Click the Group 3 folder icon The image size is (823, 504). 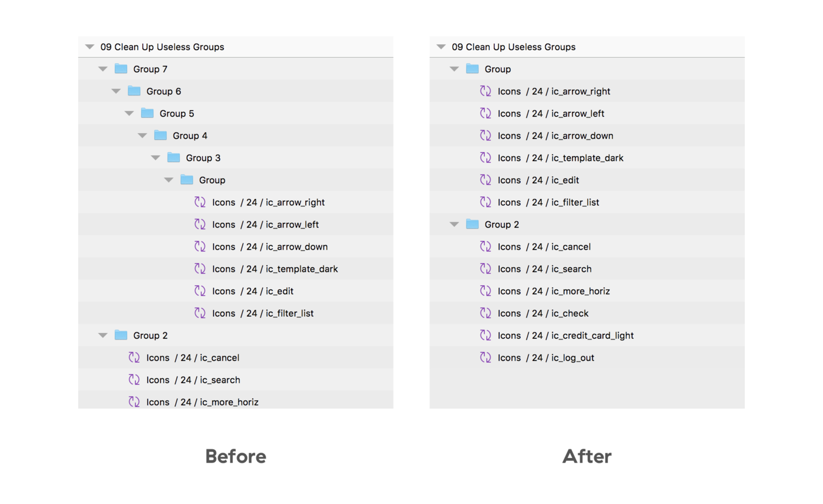point(173,157)
